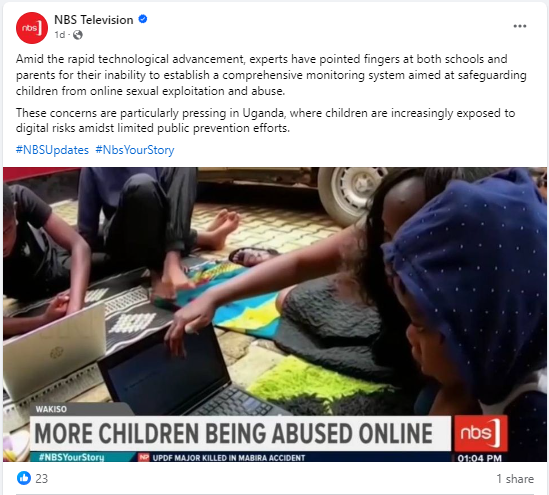Screen dimensions: 549x495
Task: Click the MORE CHILDREN BEING ABUSED ONLINE headline banner
Action: pyautogui.click(x=234, y=433)
